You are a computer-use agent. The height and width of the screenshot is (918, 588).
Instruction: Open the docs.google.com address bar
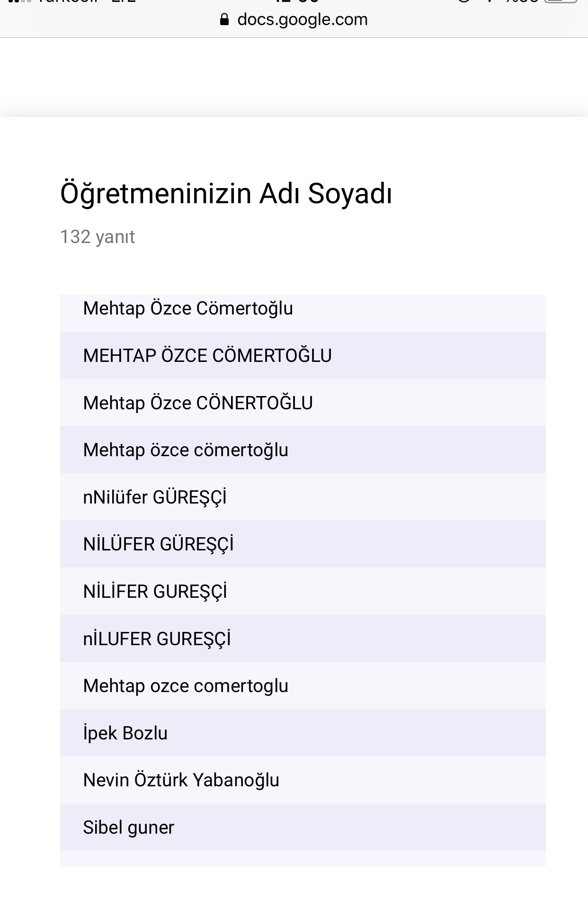[302, 19]
